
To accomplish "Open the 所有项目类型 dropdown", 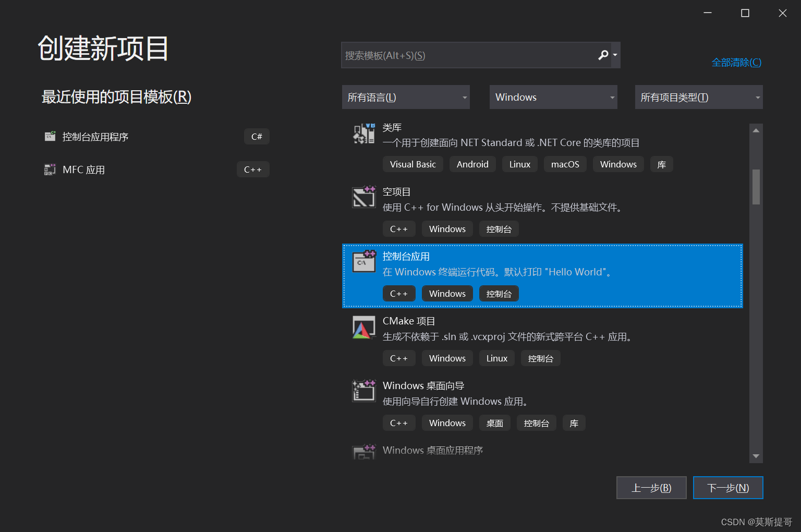I will pyautogui.click(x=698, y=97).
